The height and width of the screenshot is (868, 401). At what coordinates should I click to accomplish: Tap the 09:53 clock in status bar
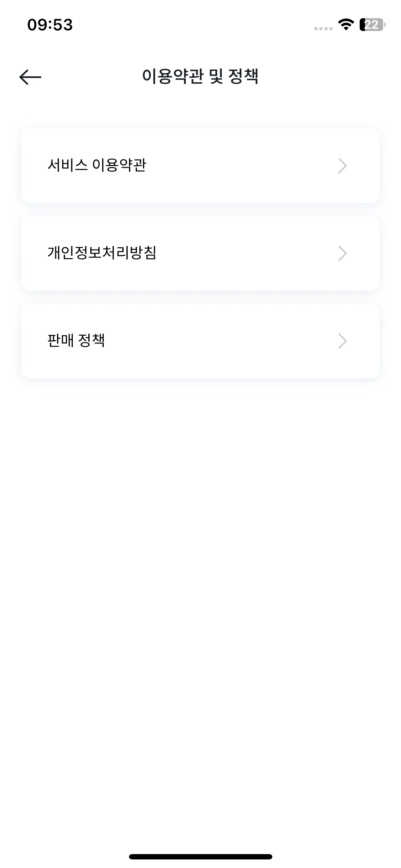click(50, 25)
